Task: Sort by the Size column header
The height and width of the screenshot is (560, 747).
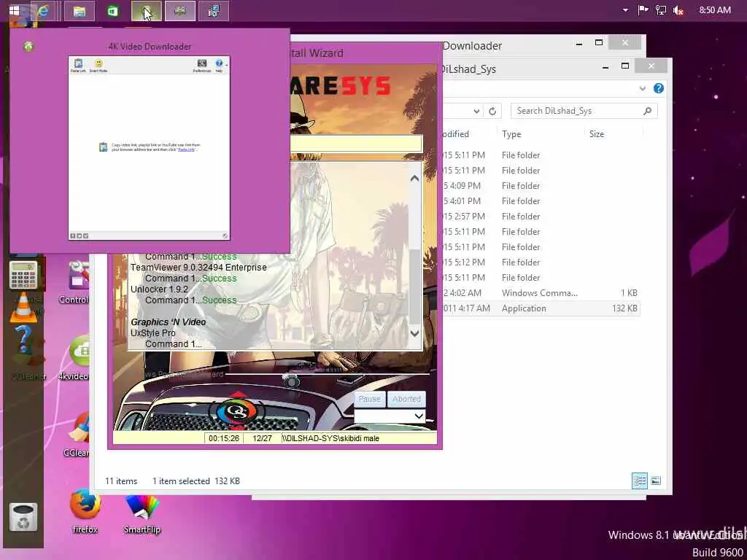Action: 597,134
